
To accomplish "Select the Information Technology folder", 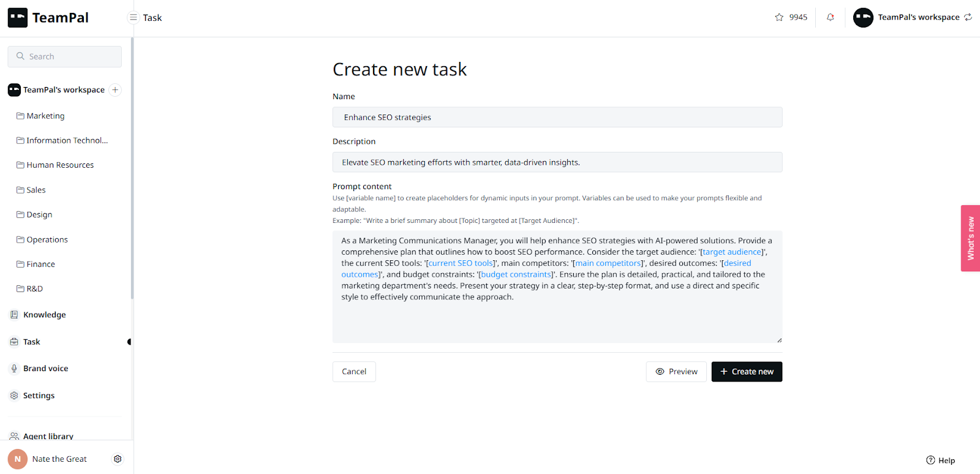I will click(x=66, y=140).
